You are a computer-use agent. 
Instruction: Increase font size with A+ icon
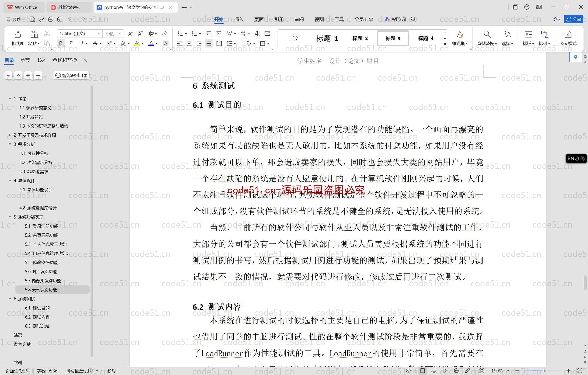click(131, 34)
